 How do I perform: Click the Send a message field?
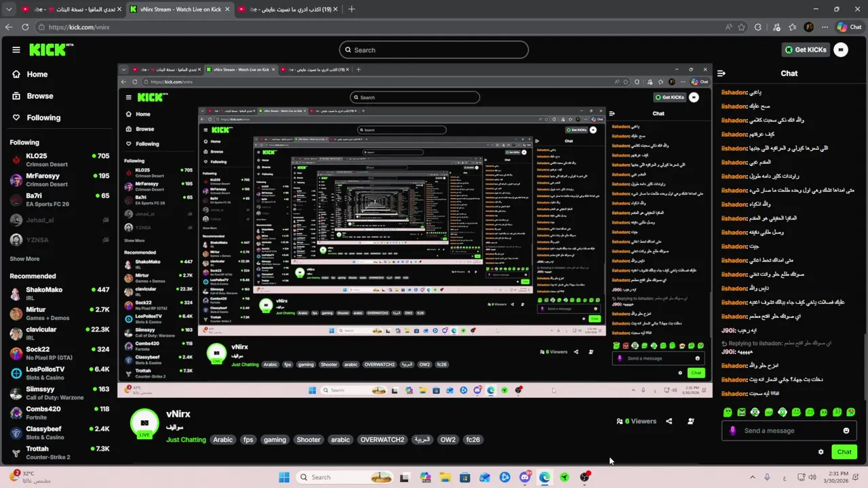click(788, 431)
